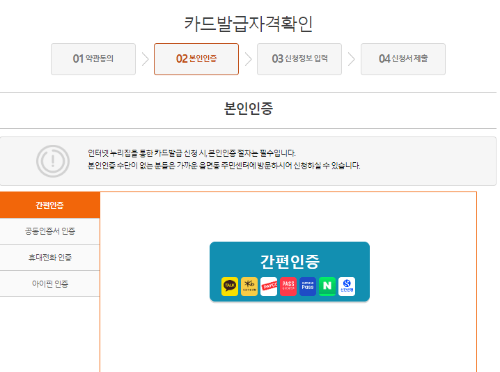Click the chevron between steps 02 and 03
500x372 pixels.
point(248,59)
